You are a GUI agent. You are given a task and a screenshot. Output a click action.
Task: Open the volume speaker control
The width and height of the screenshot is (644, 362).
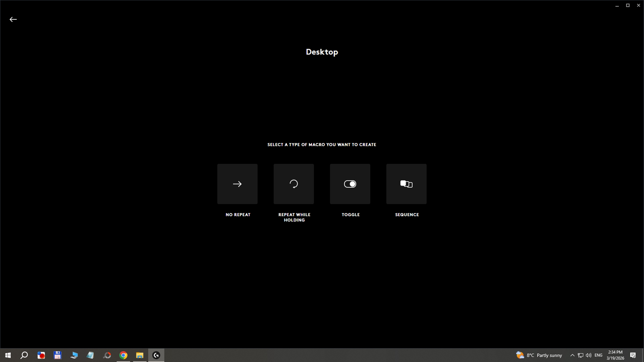(x=588, y=355)
